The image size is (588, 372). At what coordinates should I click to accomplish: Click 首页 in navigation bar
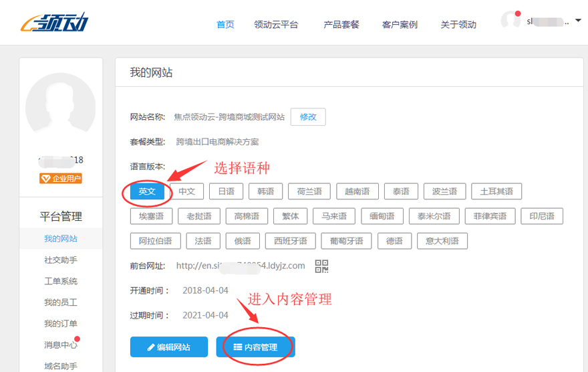[226, 25]
